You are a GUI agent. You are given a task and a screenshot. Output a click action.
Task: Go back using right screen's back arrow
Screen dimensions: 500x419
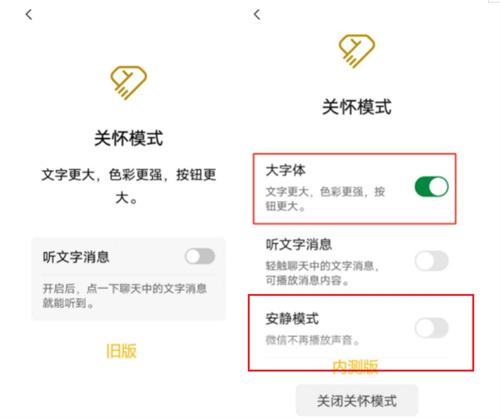click(x=257, y=15)
